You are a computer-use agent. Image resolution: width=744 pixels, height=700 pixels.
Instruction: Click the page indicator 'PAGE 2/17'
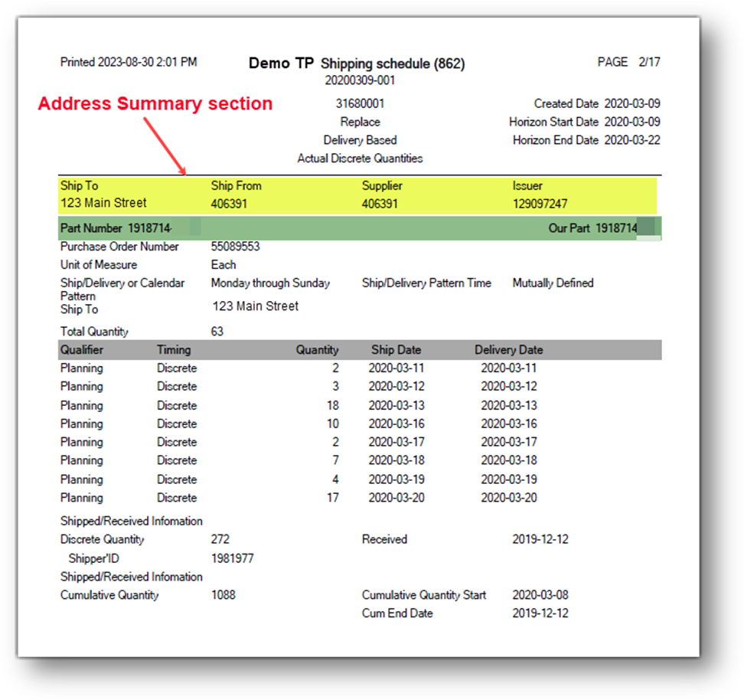pos(628,62)
